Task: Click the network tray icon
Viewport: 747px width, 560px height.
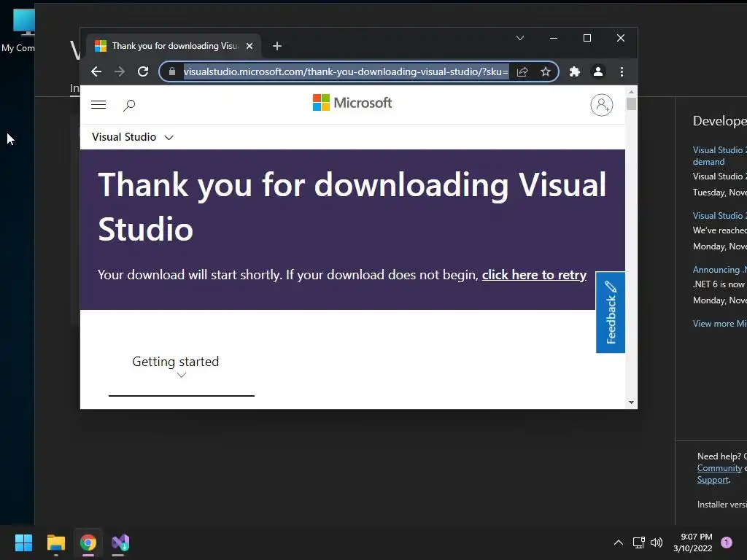Action: (638, 542)
